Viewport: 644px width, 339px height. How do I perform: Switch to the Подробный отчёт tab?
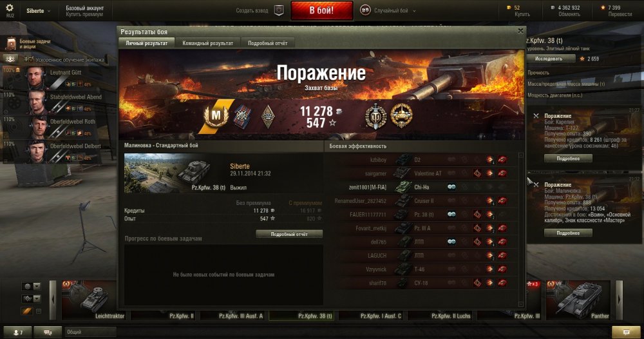(268, 43)
